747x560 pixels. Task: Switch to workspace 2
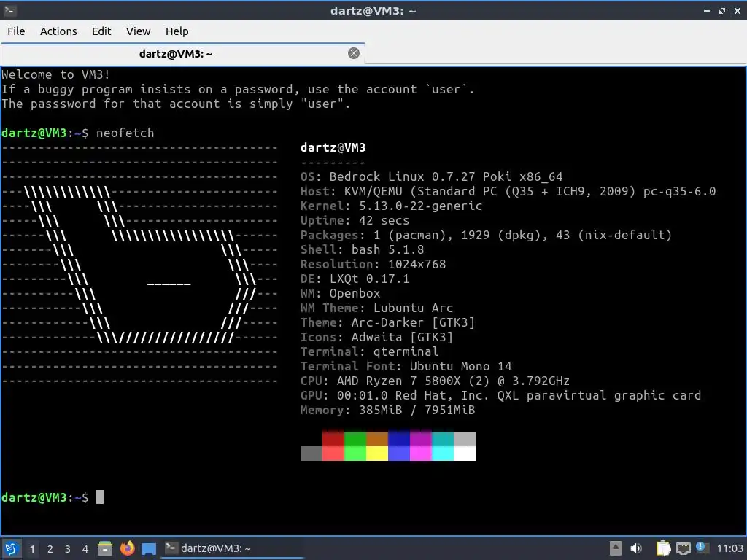point(50,549)
